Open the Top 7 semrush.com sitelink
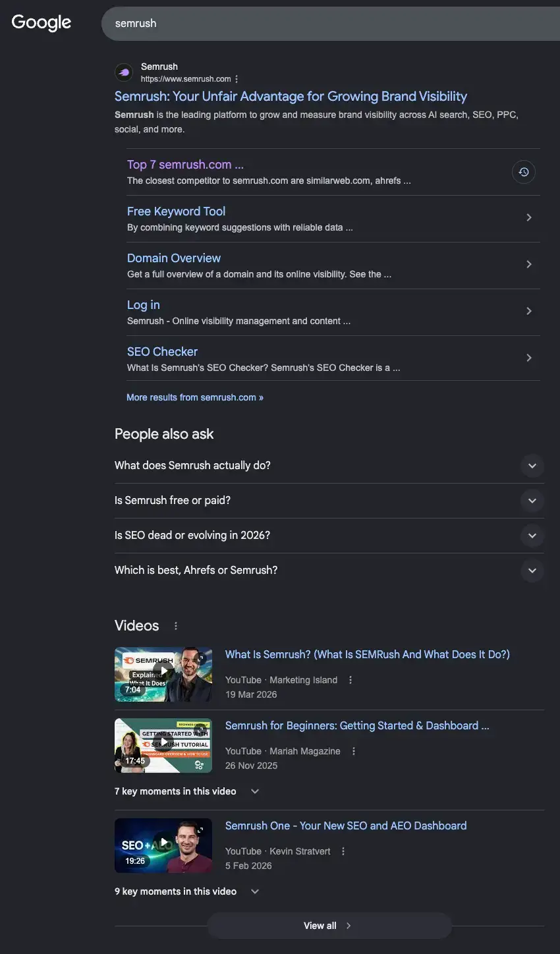The width and height of the screenshot is (560, 954). click(185, 165)
